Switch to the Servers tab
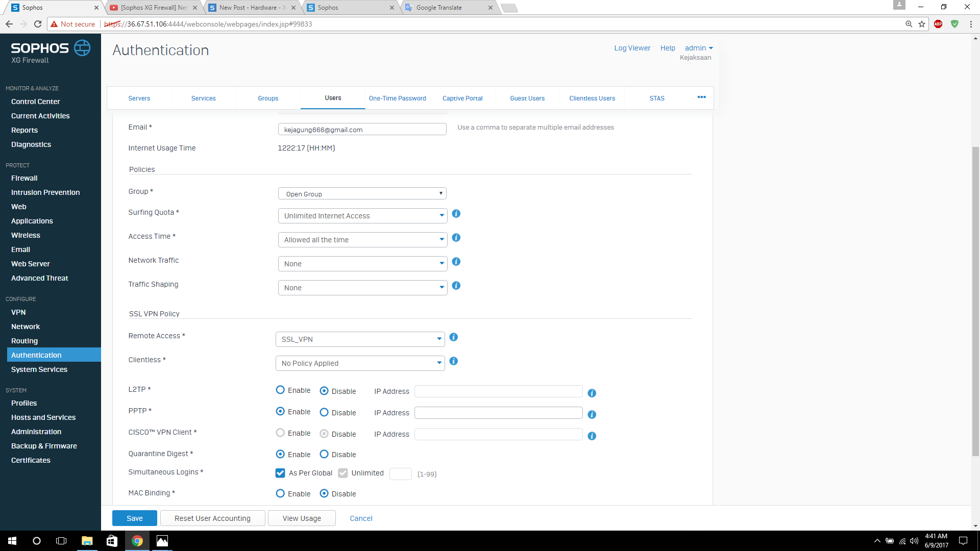The width and height of the screenshot is (980, 551). [139, 98]
